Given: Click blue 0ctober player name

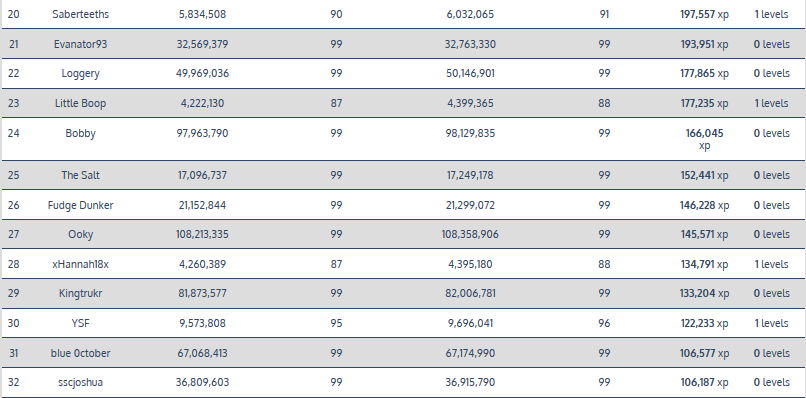Looking at the screenshot, I should point(81,353).
